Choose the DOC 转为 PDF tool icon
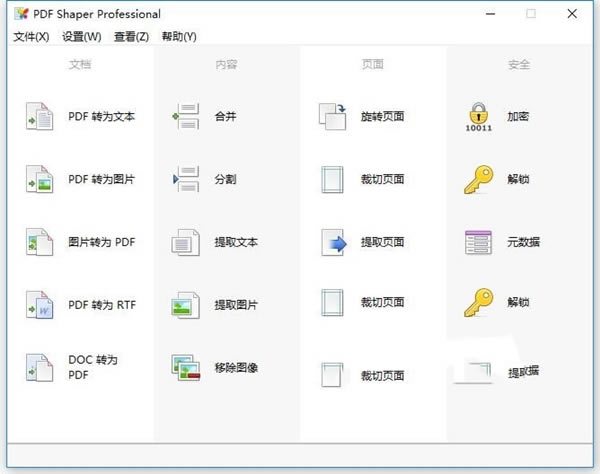600x474 pixels. tap(39, 368)
